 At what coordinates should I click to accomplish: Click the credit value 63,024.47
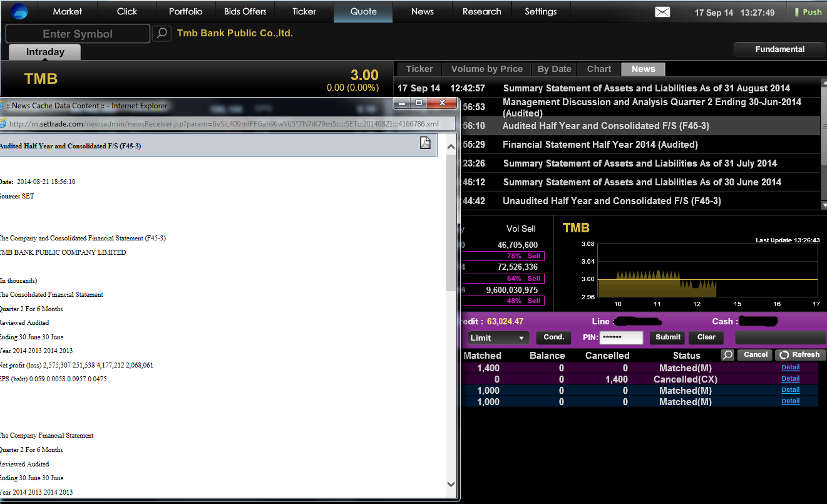pos(505,321)
